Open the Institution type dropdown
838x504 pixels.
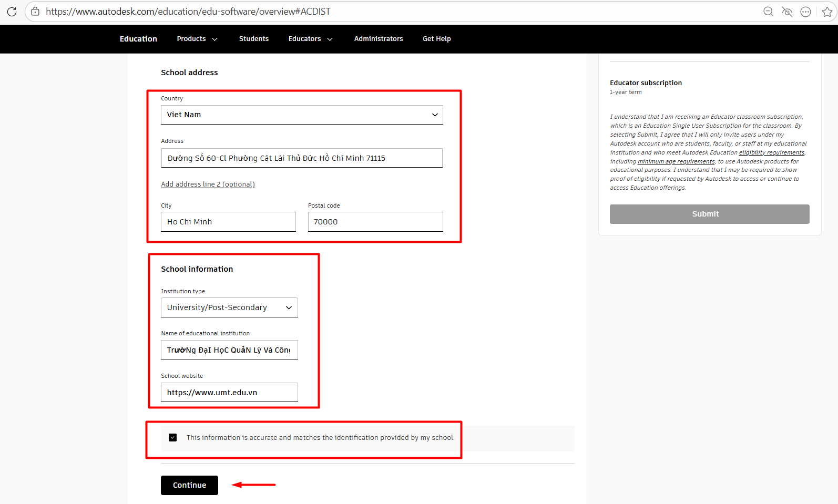[229, 307]
